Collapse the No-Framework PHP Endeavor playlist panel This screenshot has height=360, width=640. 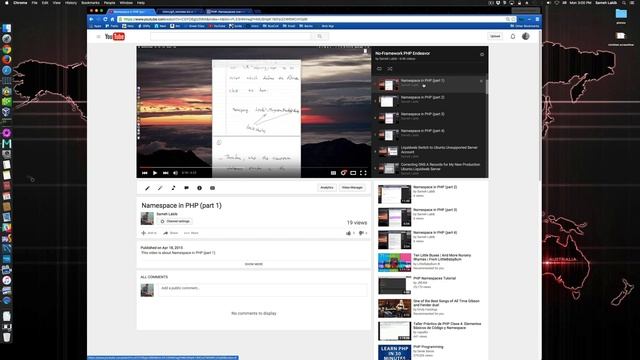(x=482, y=54)
